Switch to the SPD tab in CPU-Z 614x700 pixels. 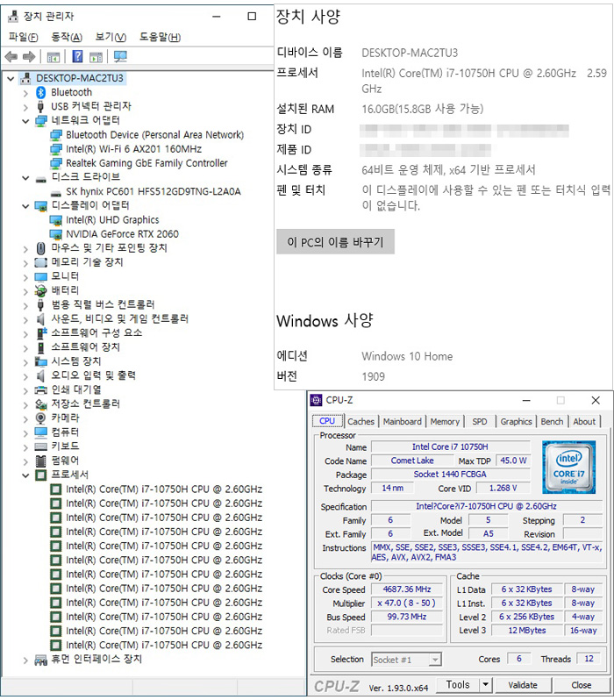click(480, 421)
